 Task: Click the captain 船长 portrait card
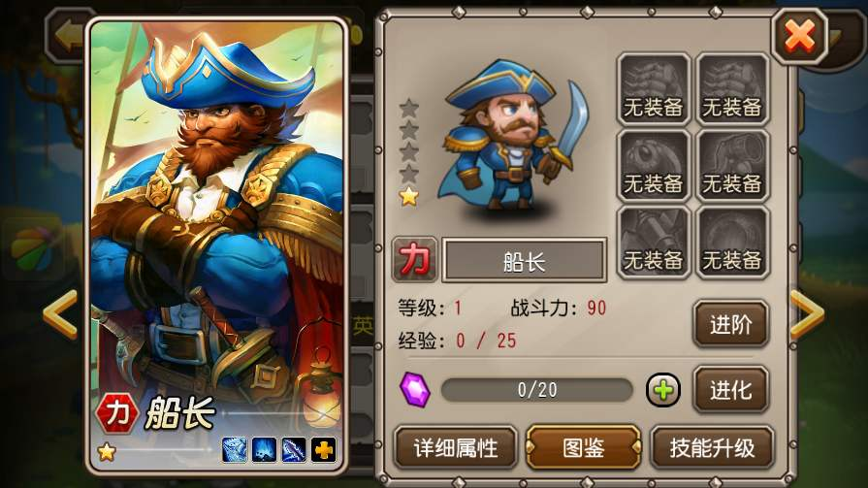217,246
